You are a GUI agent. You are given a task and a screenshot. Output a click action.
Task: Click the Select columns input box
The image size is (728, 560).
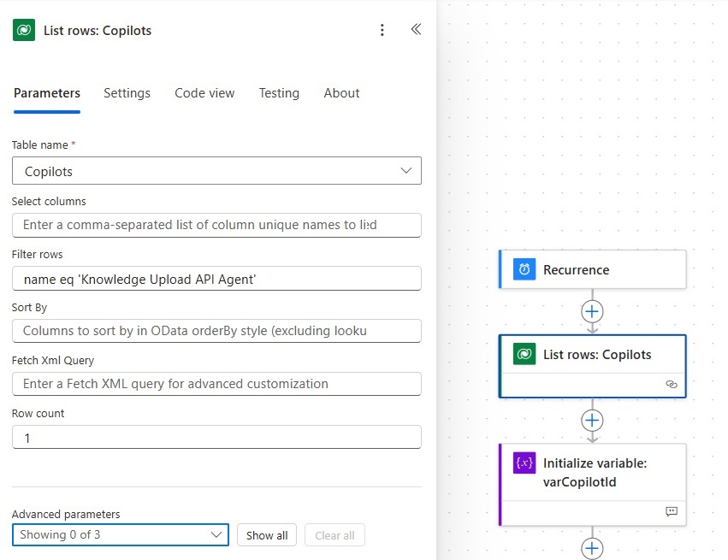coord(216,225)
